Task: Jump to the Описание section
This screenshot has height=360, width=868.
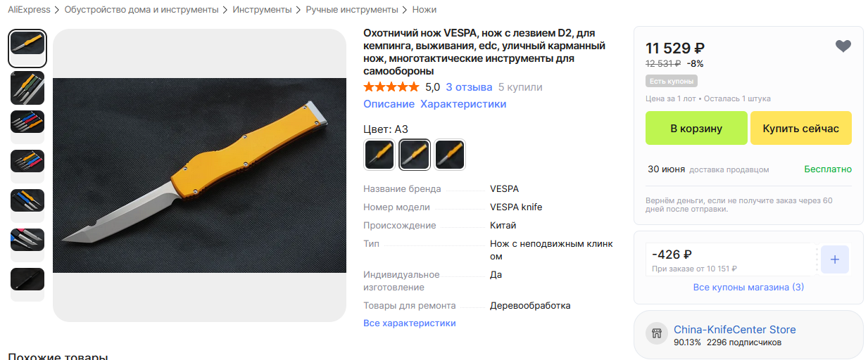Action: pyautogui.click(x=389, y=104)
